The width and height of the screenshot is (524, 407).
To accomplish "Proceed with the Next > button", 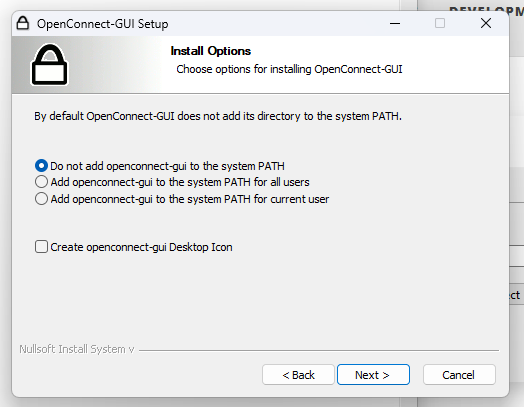I will pyautogui.click(x=373, y=375).
